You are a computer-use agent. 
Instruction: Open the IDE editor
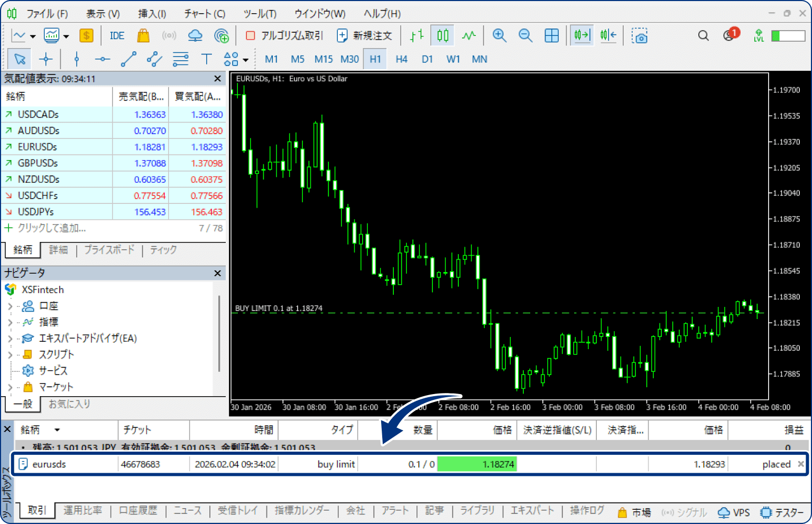click(x=117, y=35)
